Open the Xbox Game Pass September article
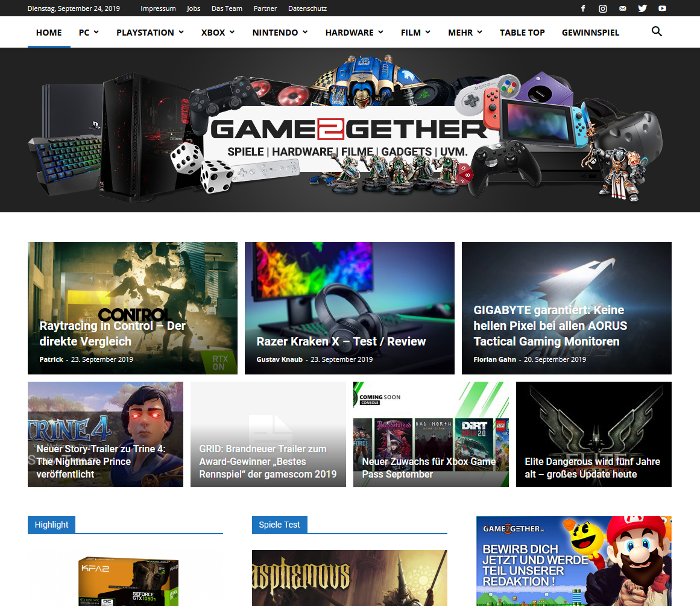 (431, 435)
